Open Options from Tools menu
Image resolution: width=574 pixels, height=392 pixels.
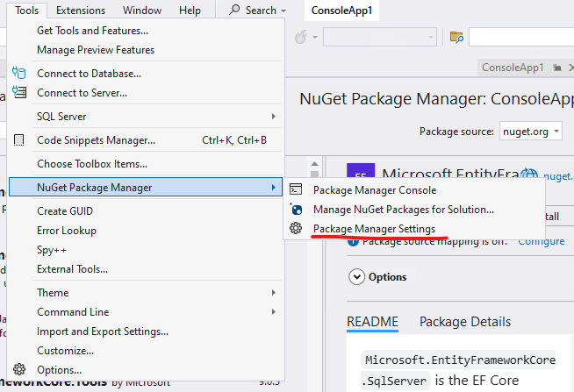tap(59, 370)
